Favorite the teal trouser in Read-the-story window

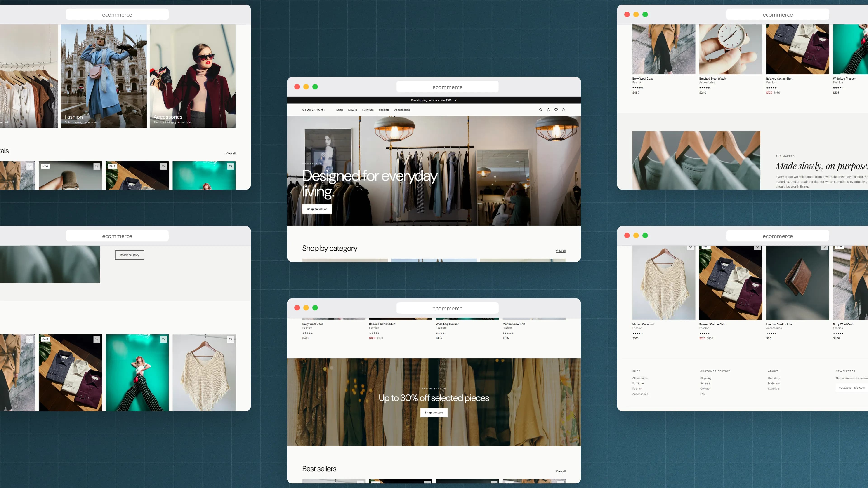click(x=164, y=339)
